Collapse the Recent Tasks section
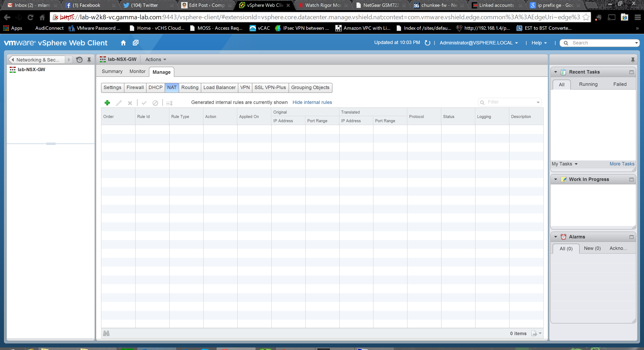This screenshot has width=644, height=350. tap(555, 72)
